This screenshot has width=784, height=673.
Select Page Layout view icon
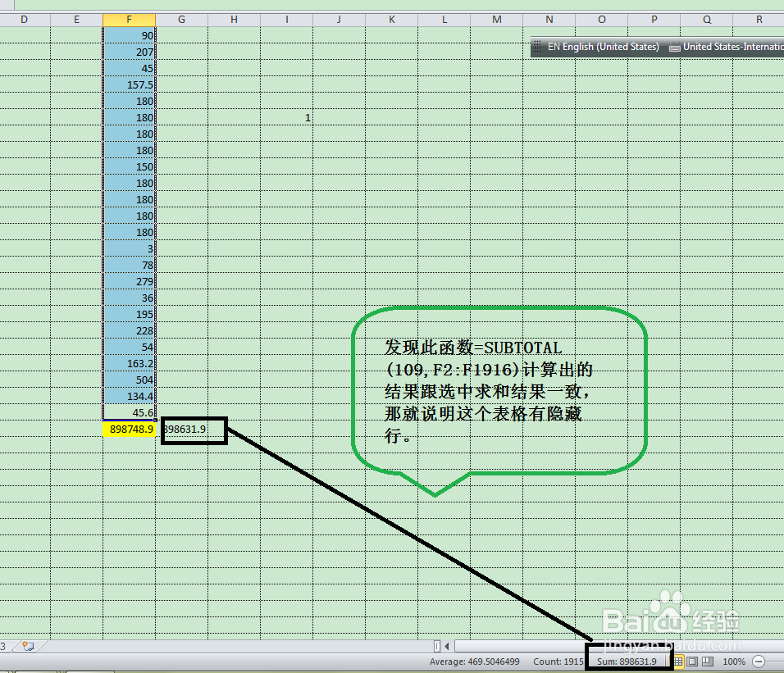point(691,662)
